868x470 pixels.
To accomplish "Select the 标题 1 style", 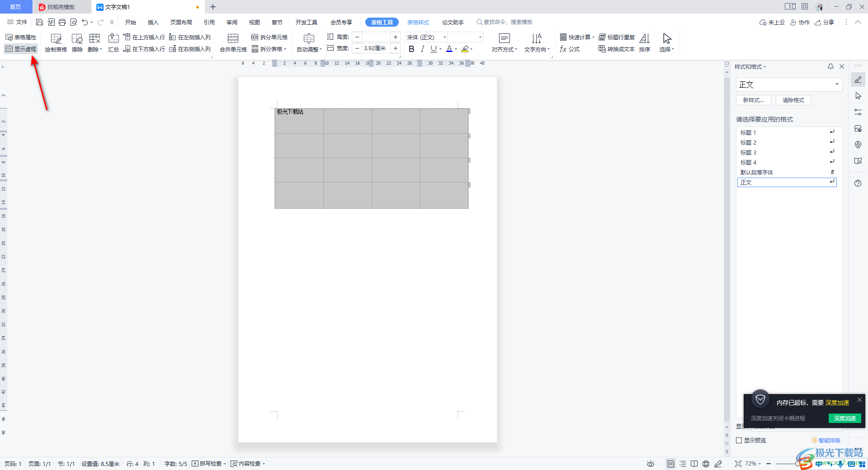I will (787, 132).
